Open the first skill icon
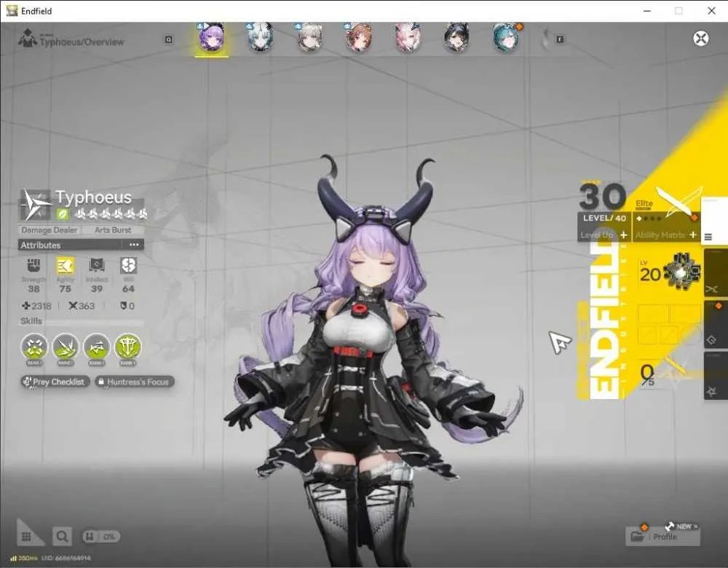The width and height of the screenshot is (728, 568). click(x=34, y=347)
